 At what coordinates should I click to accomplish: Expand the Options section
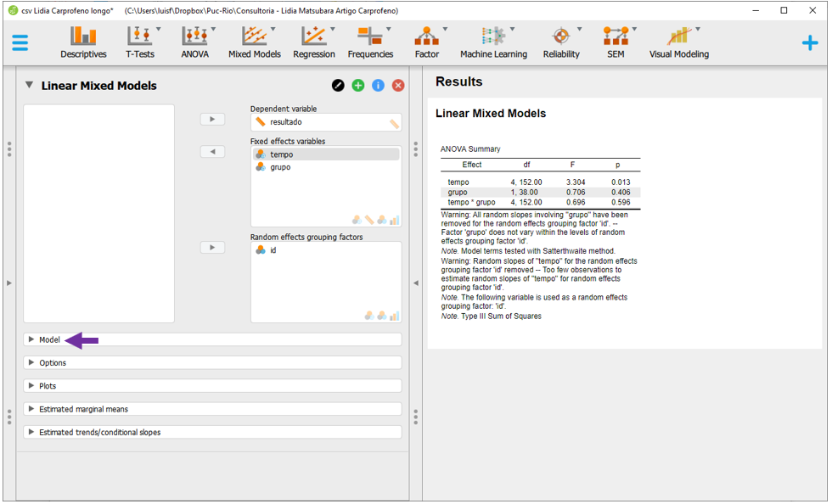tap(52, 362)
